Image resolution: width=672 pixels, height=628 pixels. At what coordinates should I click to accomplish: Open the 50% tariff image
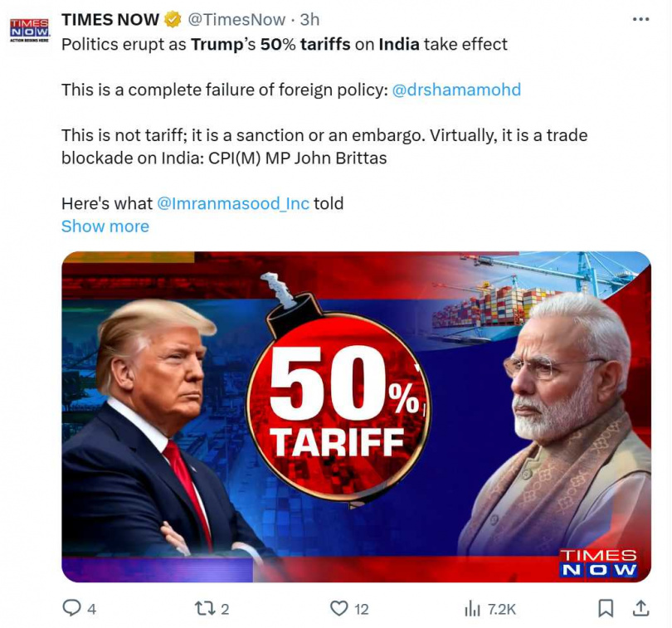[x=356, y=416]
